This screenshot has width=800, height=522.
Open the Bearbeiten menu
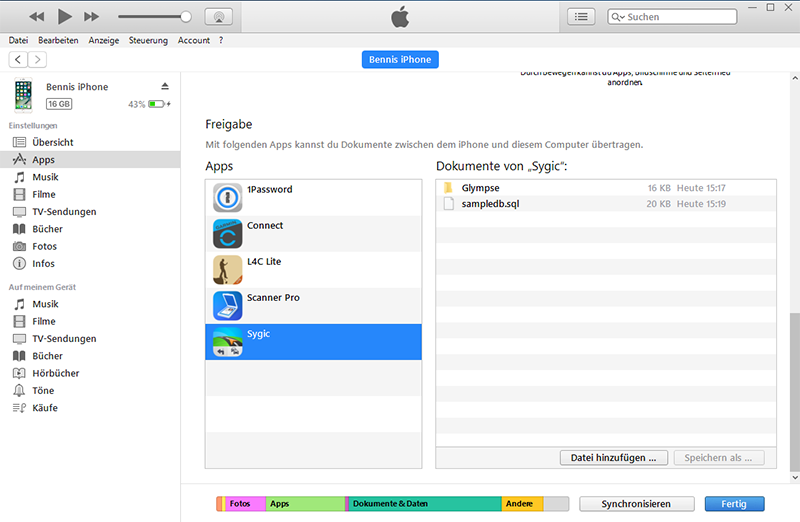[58, 40]
